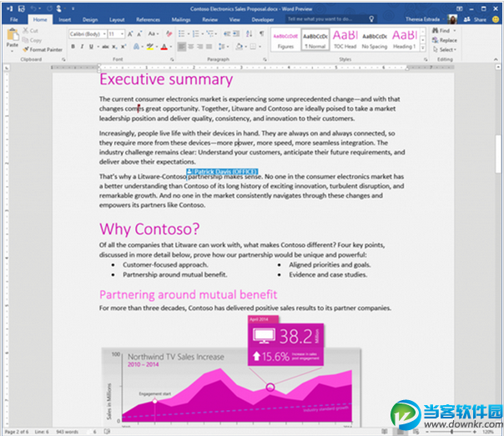Open the Calibri (Body) font dropdown
The image size is (504, 436).
[x=87, y=33]
